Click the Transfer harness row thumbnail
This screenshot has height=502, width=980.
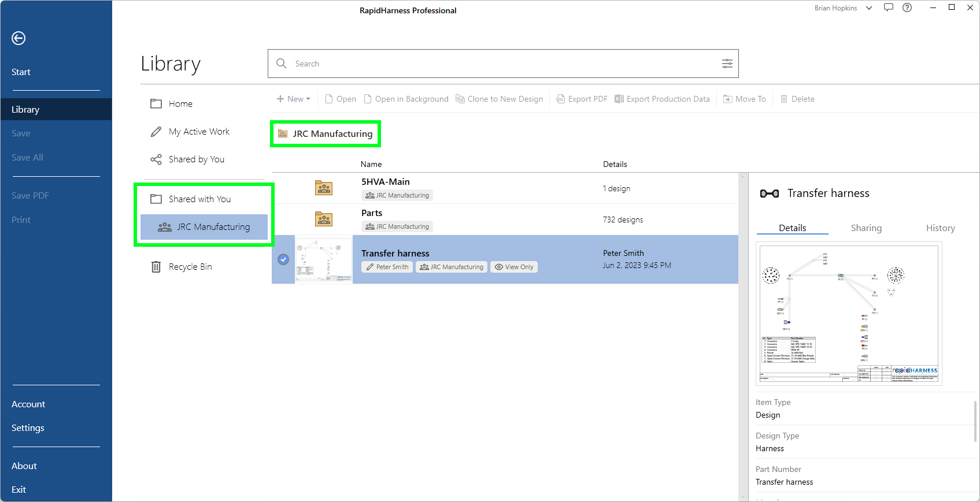[x=324, y=259]
